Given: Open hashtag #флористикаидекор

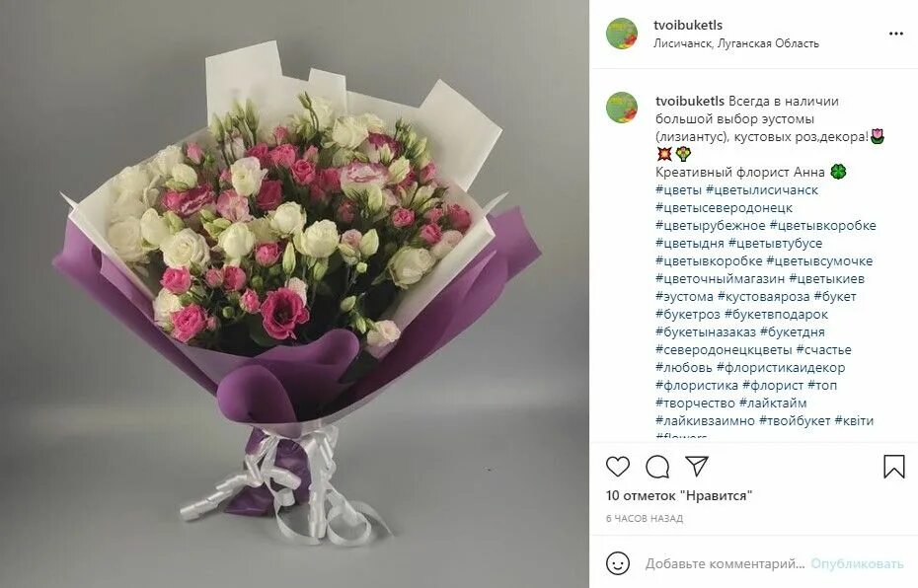Looking at the screenshot, I should (781, 368).
